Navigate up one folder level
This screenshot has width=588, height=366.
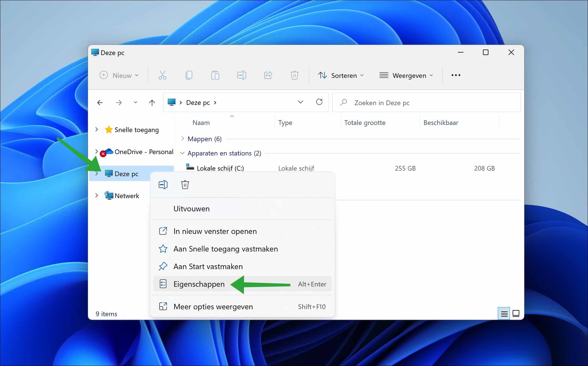pyautogui.click(x=152, y=103)
